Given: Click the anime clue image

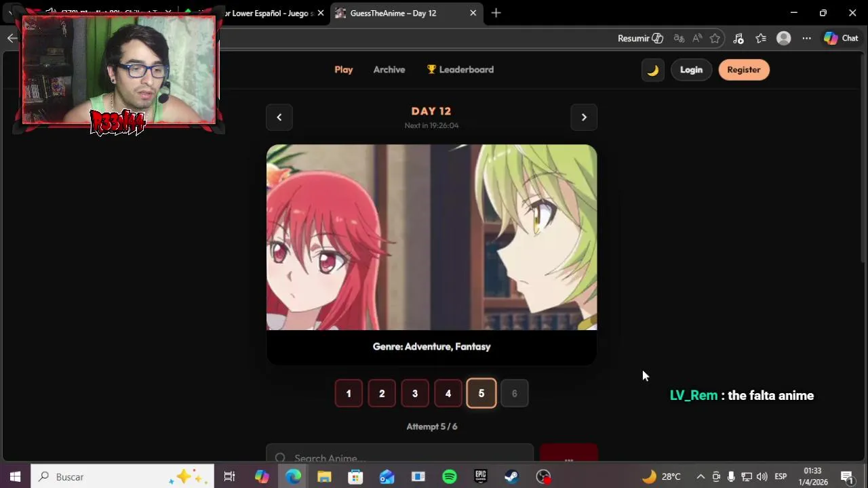Looking at the screenshot, I should [431, 237].
